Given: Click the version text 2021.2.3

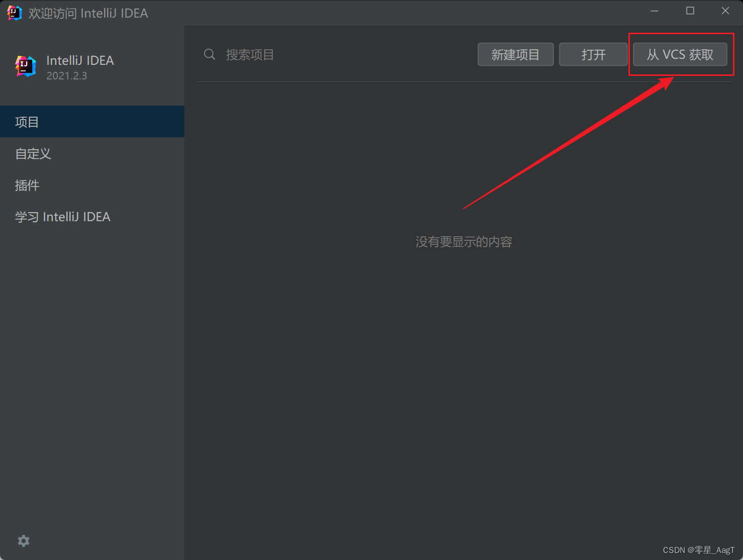Looking at the screenshot, I should (67, 76).
